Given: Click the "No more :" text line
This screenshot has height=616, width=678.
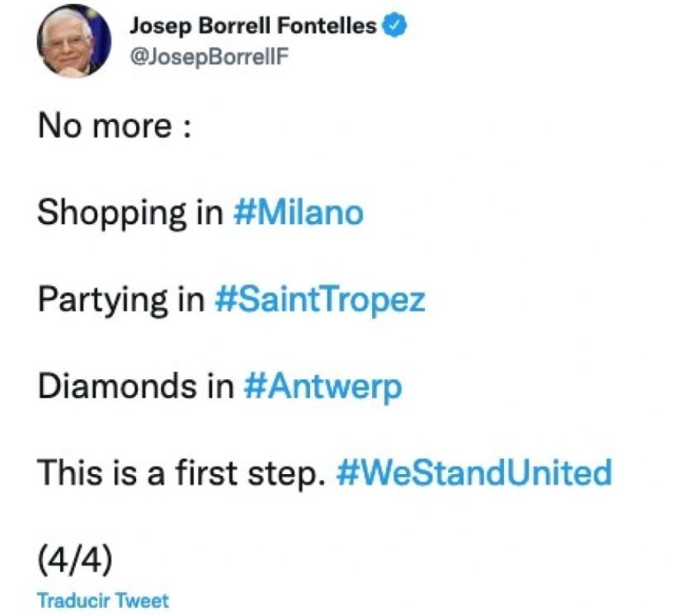Looking at the screenshot, I should [115, 128].
